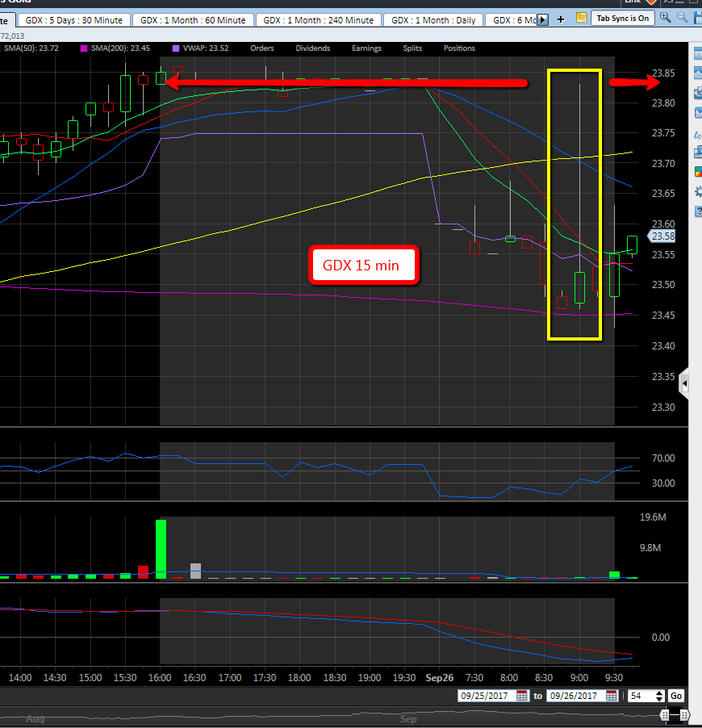Toggle Earnings display on chart
Image resolution: width=702 pixels, height=728 pixels.
click(x=366, y=48)
